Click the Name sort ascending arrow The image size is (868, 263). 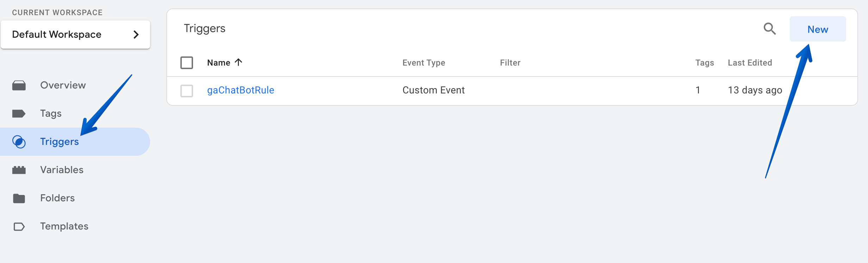pyautogui.click(x=238, y=62)
